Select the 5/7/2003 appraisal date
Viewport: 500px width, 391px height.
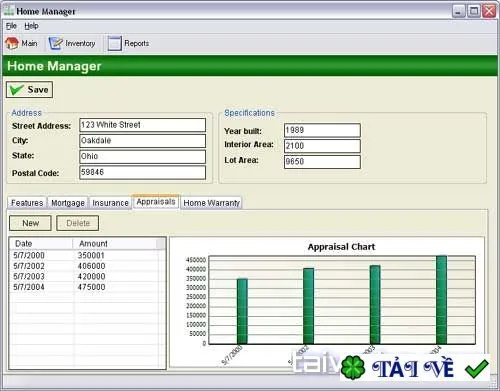pyautogui.click(x=29, y=277)
